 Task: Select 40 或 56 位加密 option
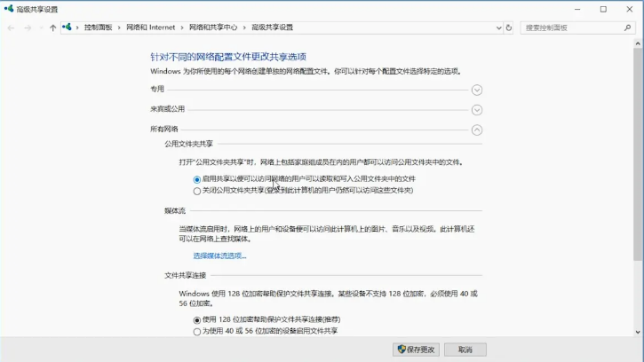tap(197, 331)
